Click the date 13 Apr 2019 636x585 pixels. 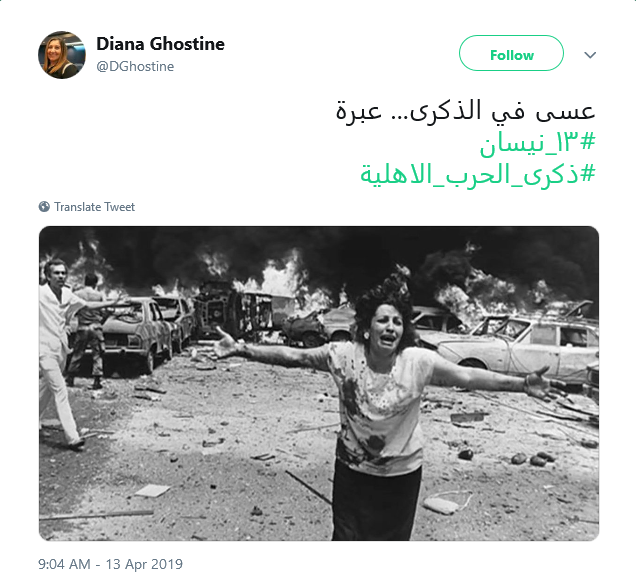144,564
